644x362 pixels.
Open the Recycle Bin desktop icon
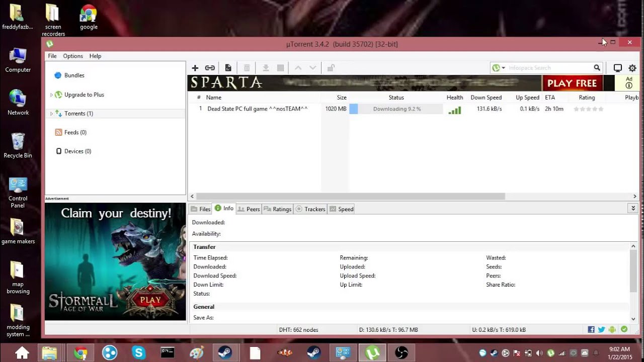tap(18, 146)
